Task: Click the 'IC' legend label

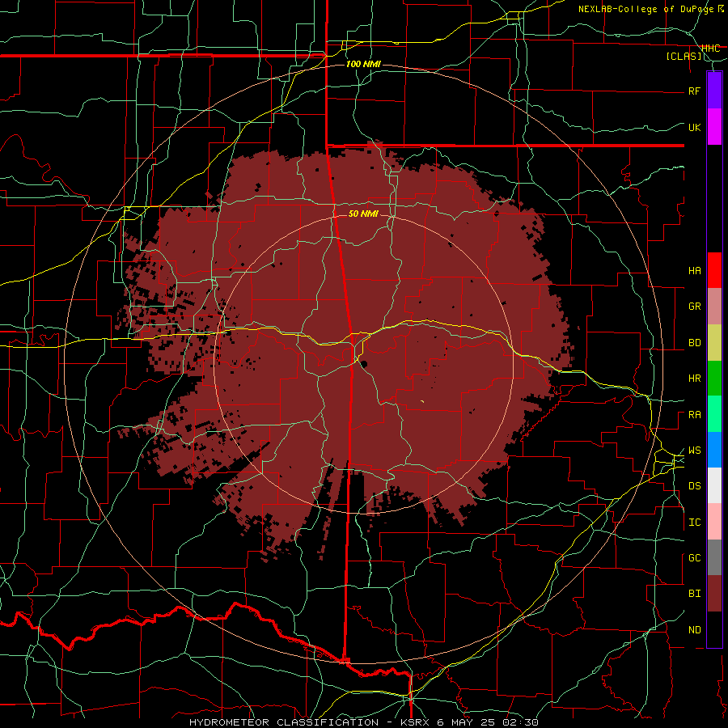Action: pyautogui.click(x=695, y=523)
